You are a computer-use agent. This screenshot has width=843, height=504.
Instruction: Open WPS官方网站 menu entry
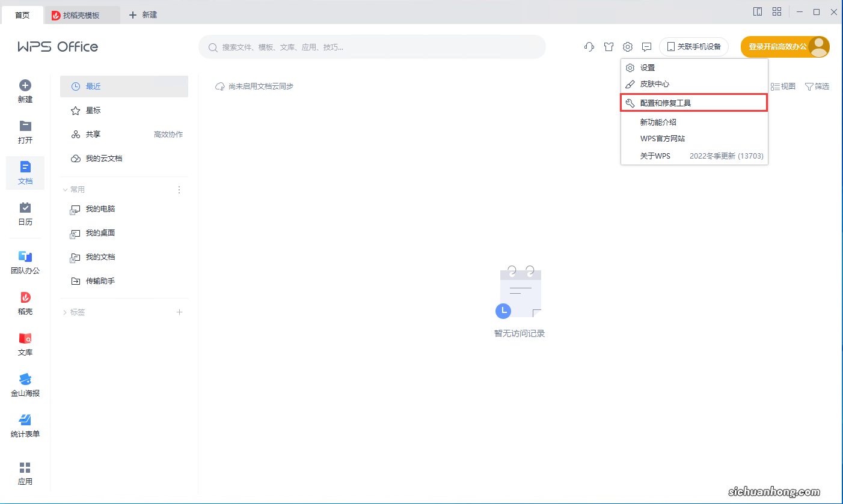pos(694,139)
